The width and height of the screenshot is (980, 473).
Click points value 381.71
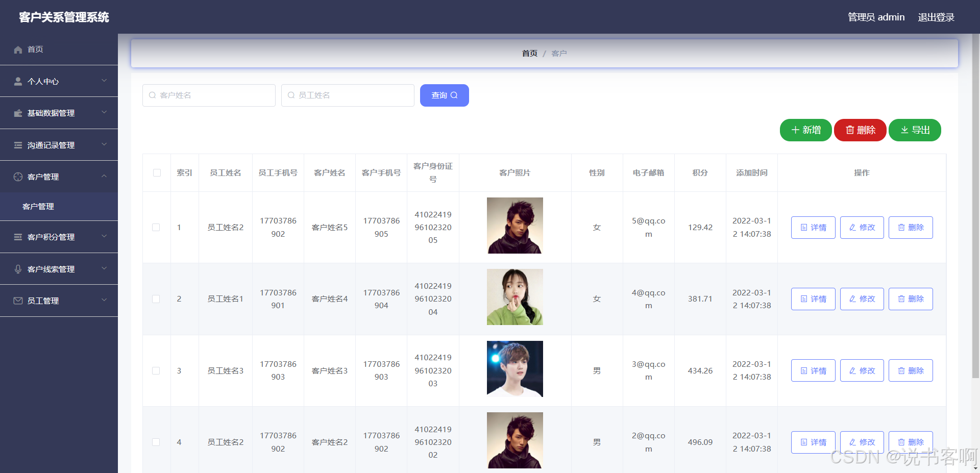tap(700, 299)
